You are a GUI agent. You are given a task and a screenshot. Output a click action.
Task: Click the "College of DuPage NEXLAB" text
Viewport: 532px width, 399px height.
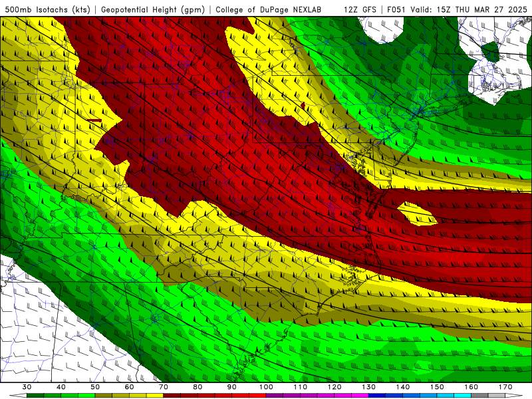[269, 9]
